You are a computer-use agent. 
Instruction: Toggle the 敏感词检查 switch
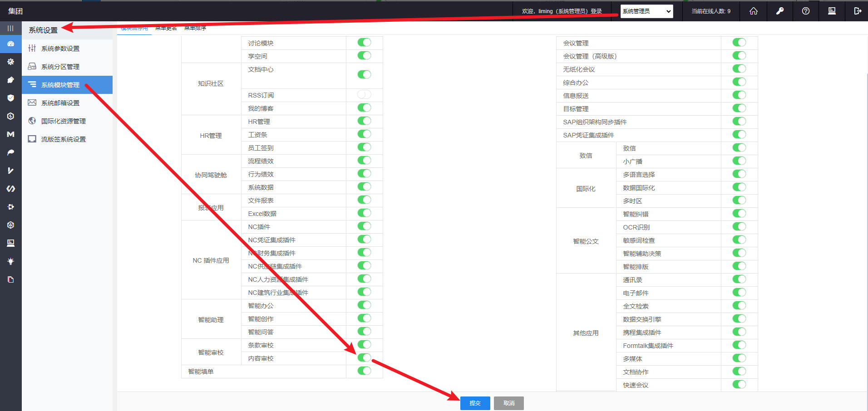click(739, 240)
